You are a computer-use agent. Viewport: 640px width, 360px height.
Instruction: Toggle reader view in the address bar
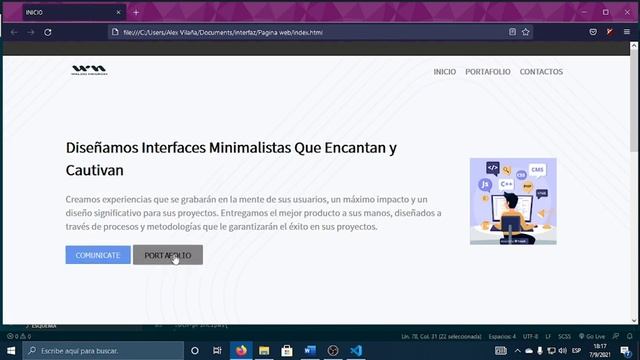[512, 32]
